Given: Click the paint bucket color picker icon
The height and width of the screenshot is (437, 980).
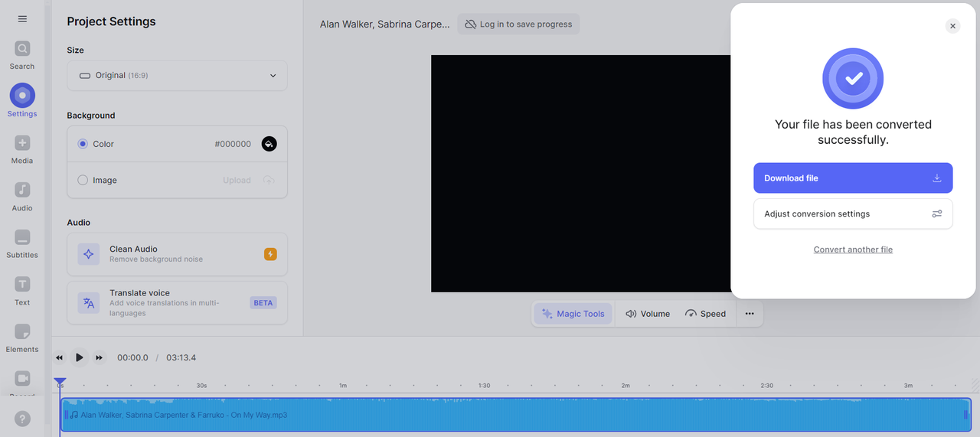Looking at the screenshot, I should pyautogui.click(x=269, y=144).
